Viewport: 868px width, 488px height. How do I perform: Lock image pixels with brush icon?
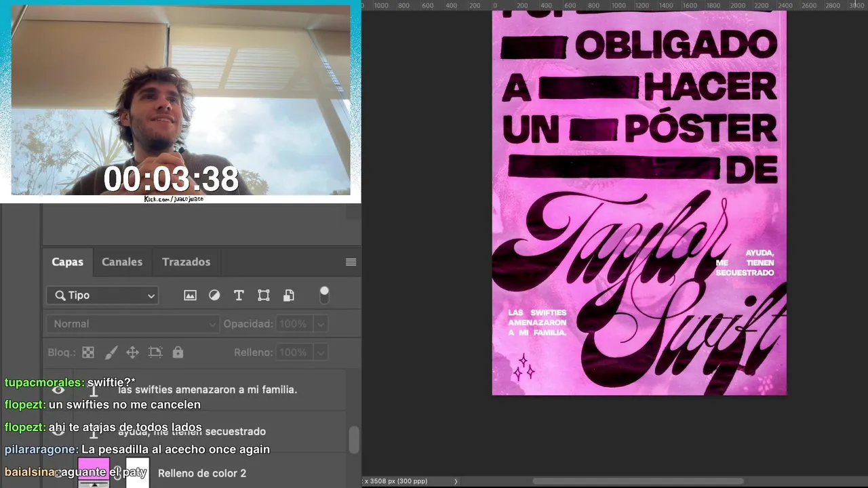pos(111,352)
